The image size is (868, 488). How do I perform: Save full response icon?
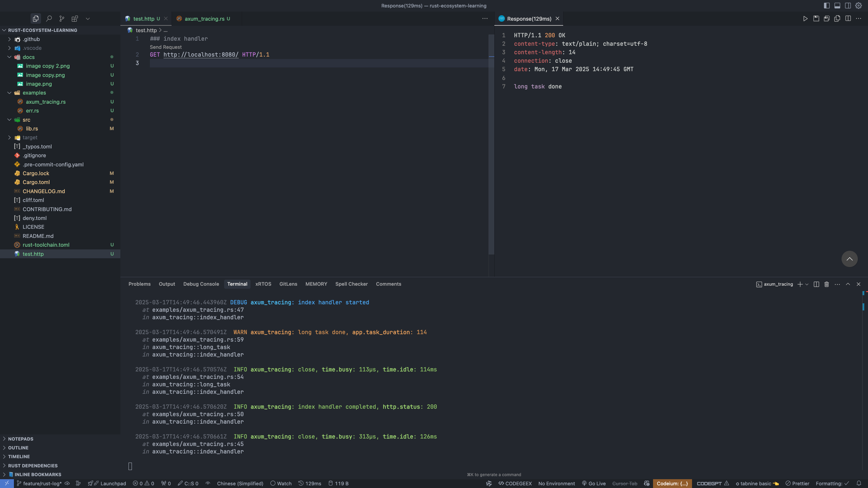coord(827,19)
